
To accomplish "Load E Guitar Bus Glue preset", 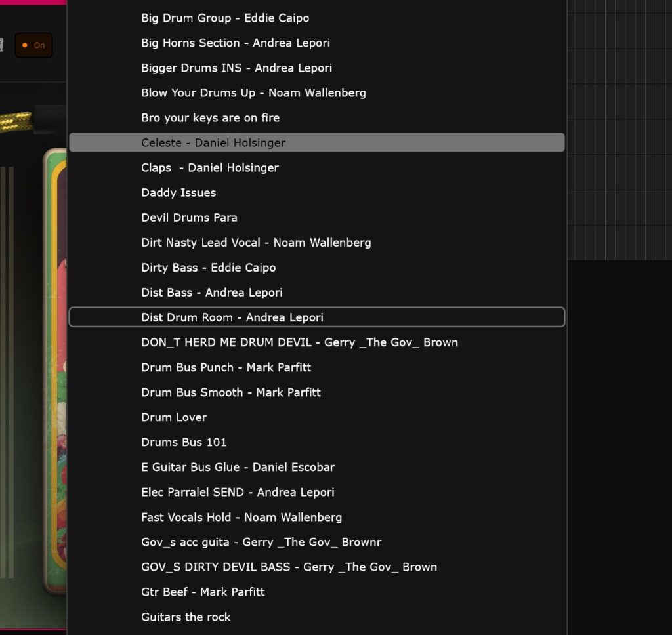I will pos(238,467).
